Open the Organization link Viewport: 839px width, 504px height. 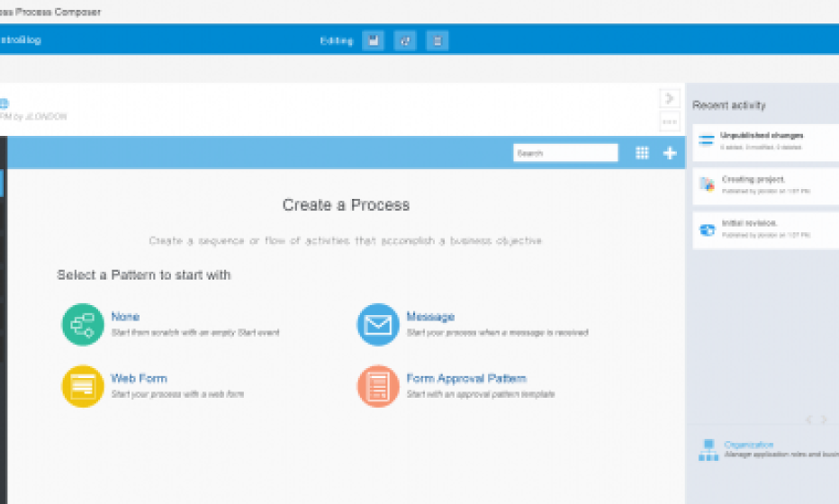click(x=749, y=445)
